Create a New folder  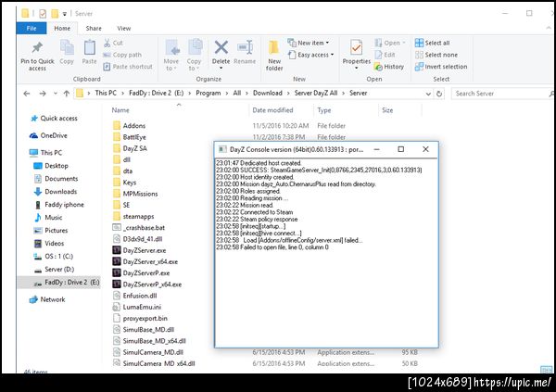click(273, 55)
